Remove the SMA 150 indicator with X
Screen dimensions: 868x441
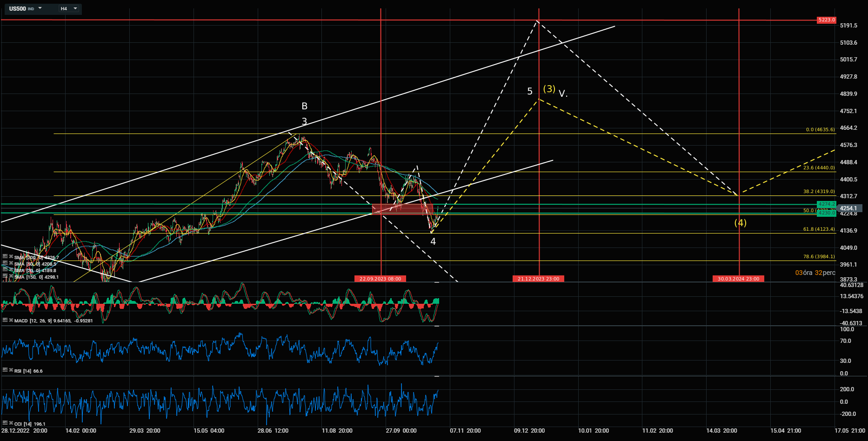coord(11,276)
